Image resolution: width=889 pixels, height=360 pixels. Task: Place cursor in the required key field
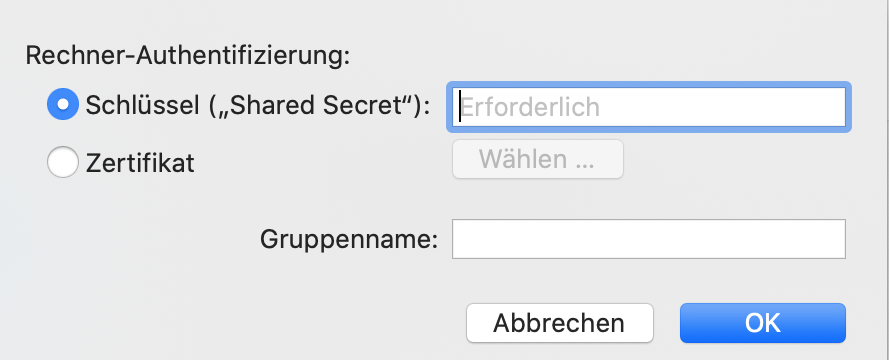click(x=649, y=107)
